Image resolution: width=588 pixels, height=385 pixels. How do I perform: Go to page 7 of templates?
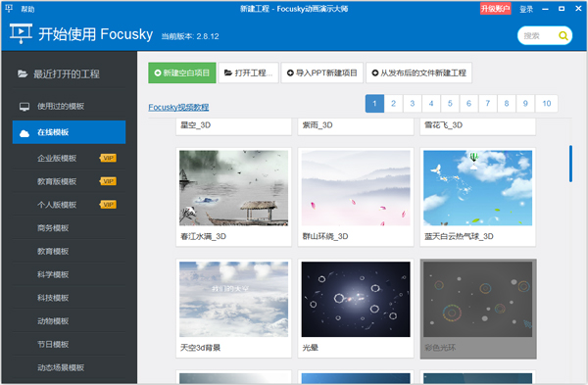[488, 104]
